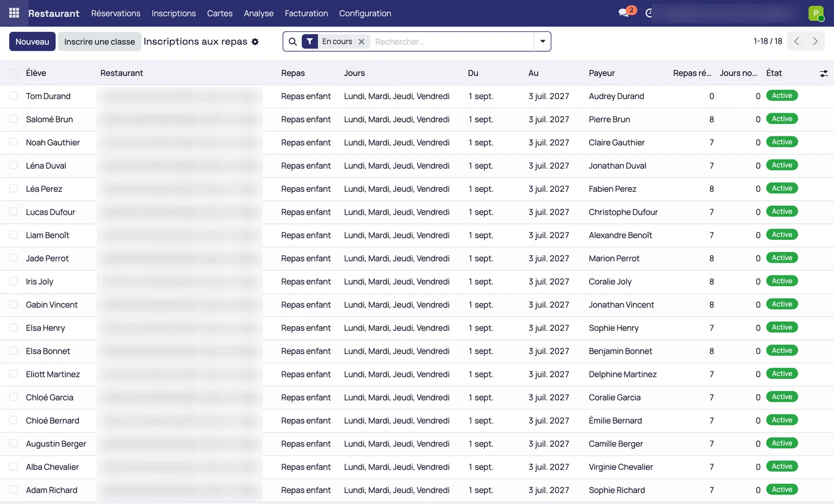Viewport: 834px width, 504px height.
Task: Click the Nouveau button
Action: tap(32, 42)
